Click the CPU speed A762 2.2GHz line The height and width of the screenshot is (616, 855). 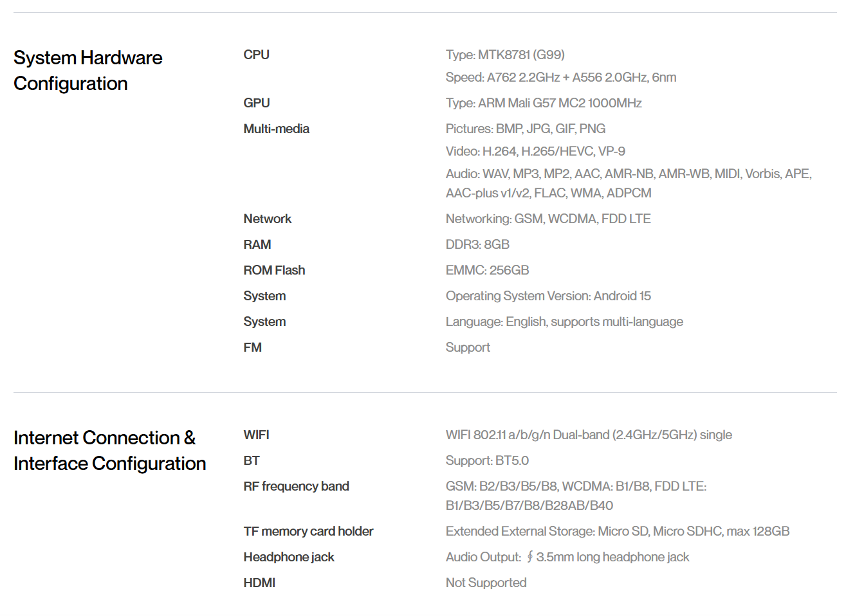click(560, 78)
